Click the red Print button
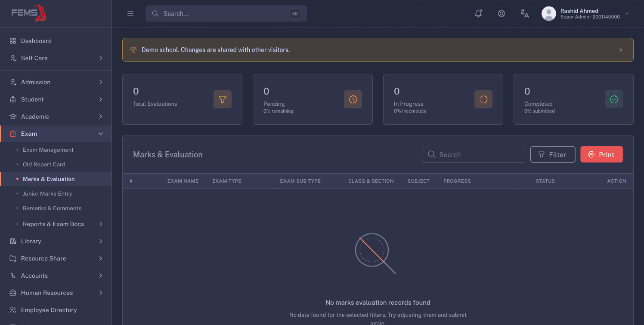The height and width of the screenshot is (325, 644). click(601, 154)
